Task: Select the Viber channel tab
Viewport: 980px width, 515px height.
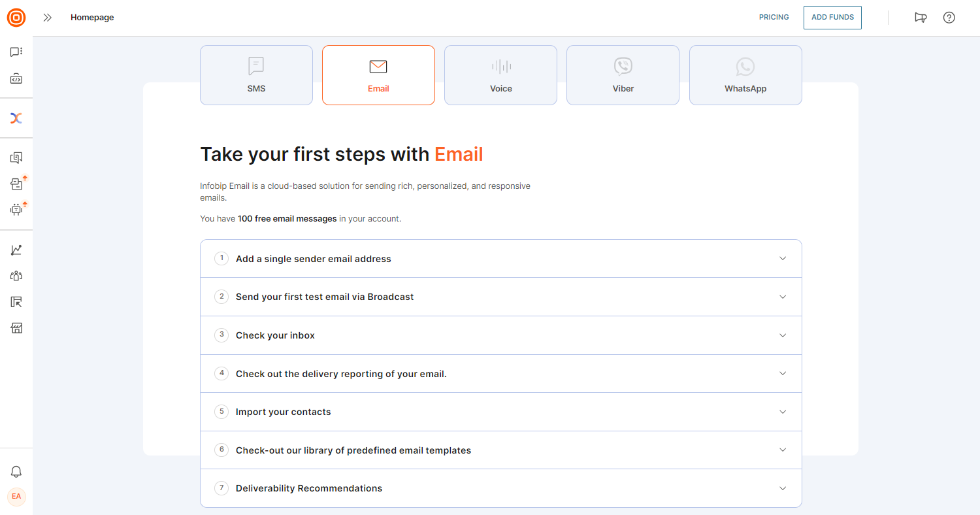Action: click(x=623, y=75)
